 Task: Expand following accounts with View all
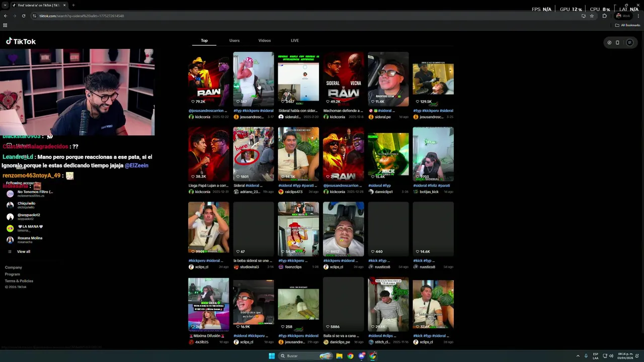click(x=19, y=251)
